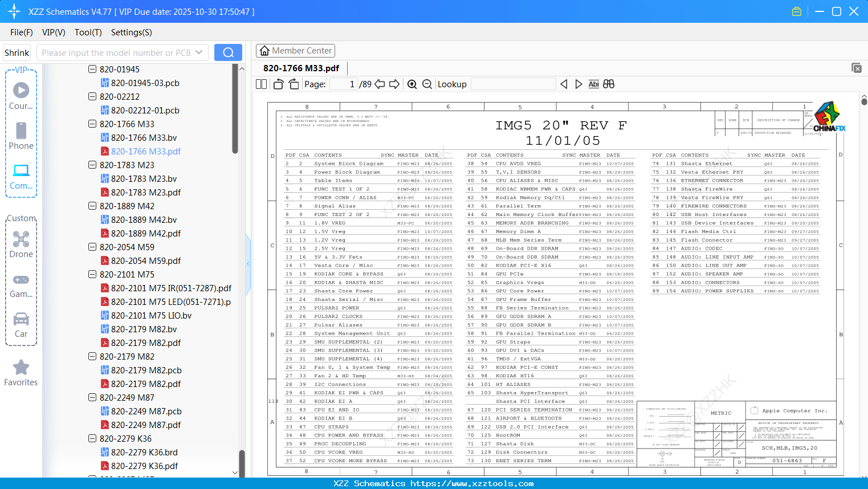Select the Phone category icon
The image size is (868, 489).
(x=21, y=131)
